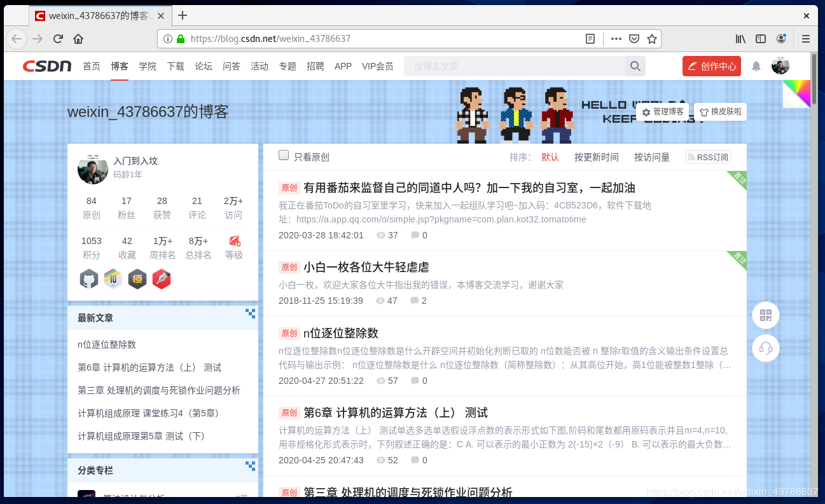Click the red pen achievement badge

tap(162, 278)
